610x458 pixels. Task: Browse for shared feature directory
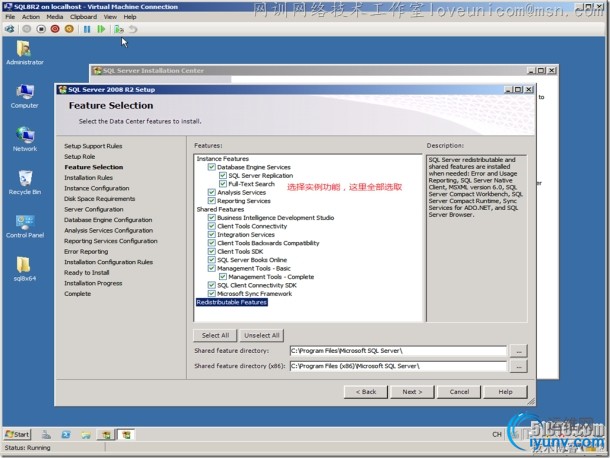coord(518,351)
